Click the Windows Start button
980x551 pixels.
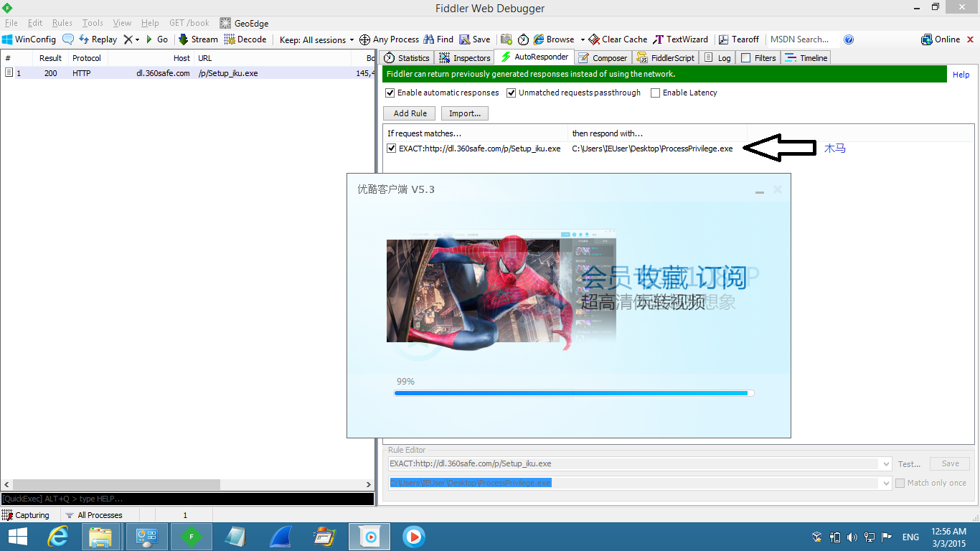pyautogui.click(x=18, y=536)
